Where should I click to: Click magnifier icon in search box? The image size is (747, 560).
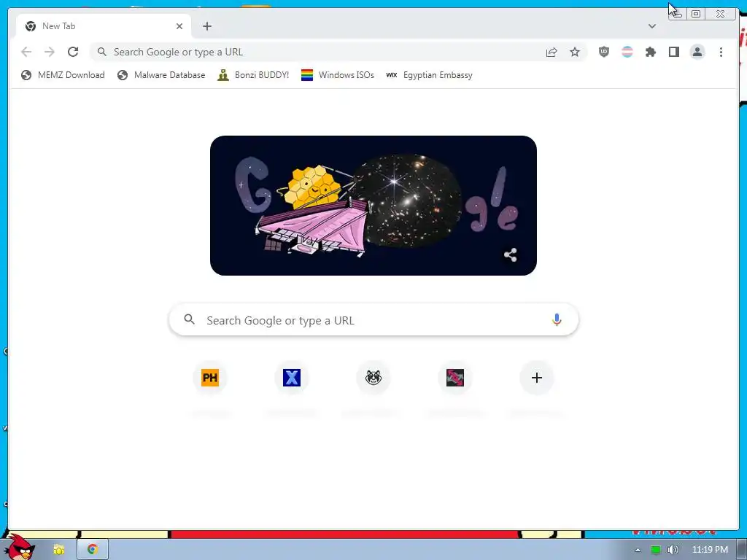tap(189, 319)
